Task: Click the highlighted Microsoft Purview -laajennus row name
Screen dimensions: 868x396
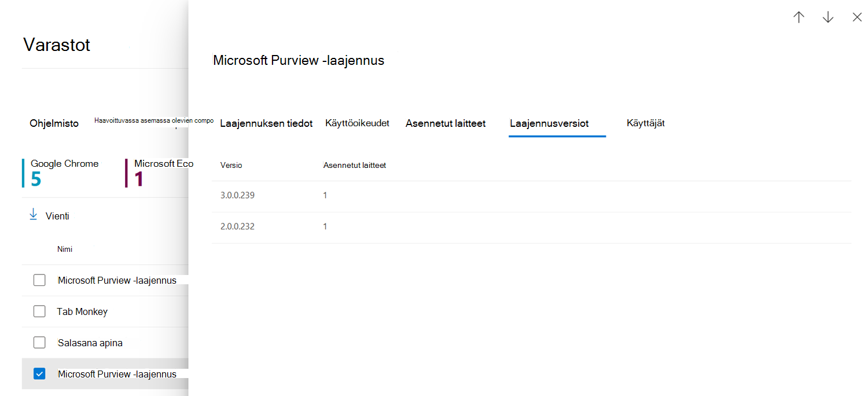Action: click(x=117, y=374)
